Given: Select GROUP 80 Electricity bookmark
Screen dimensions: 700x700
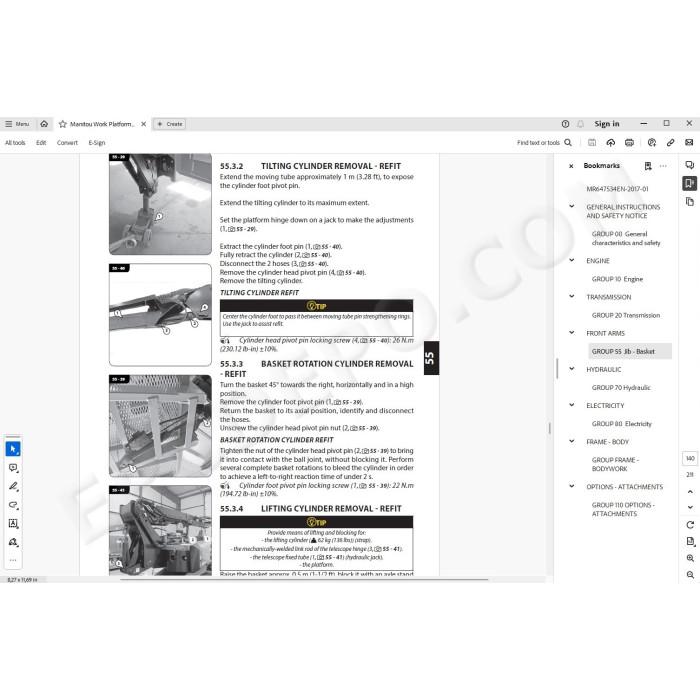Looking at the screenshot, I should pos(621,424).
